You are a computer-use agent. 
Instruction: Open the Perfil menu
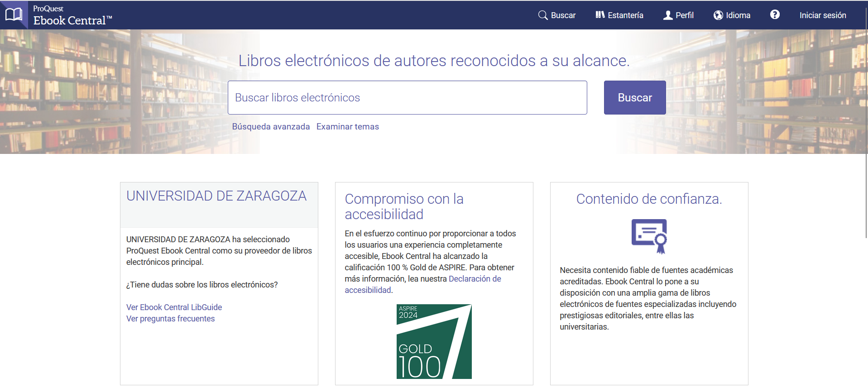684,15
